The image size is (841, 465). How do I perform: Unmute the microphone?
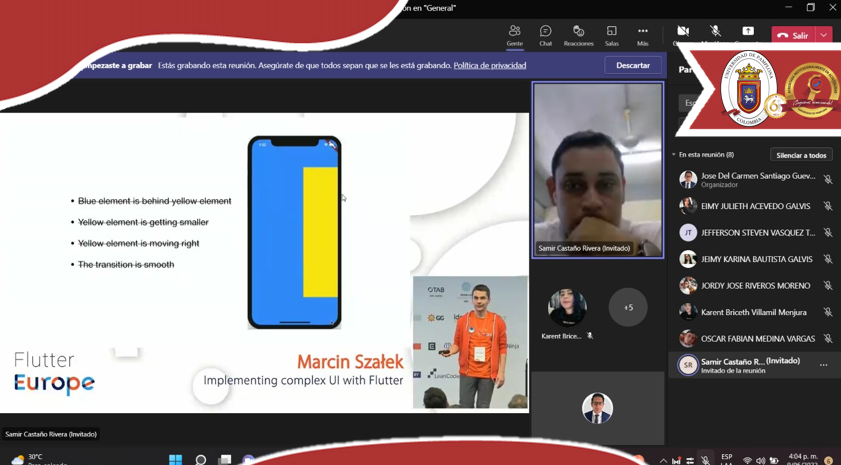tap(715, 32)
